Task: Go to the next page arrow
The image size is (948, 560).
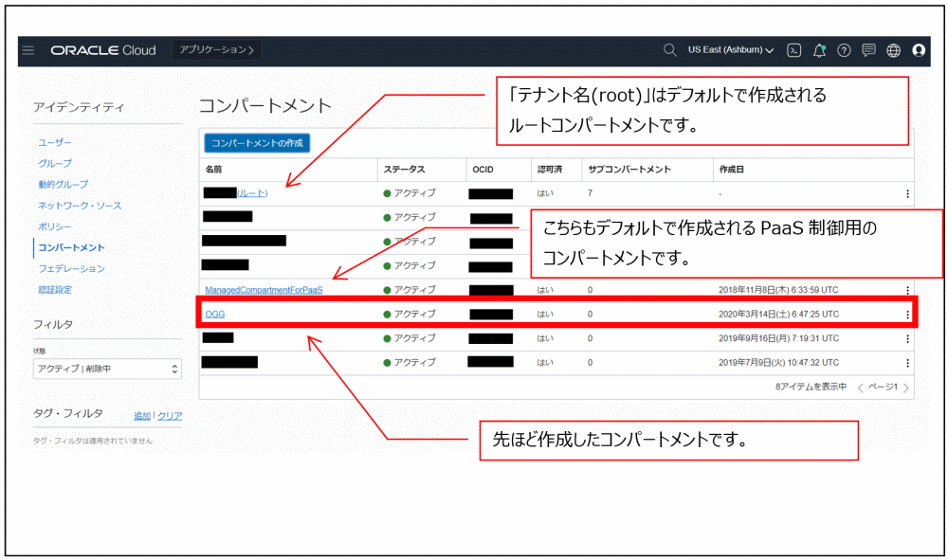Action: coord(905,388)
